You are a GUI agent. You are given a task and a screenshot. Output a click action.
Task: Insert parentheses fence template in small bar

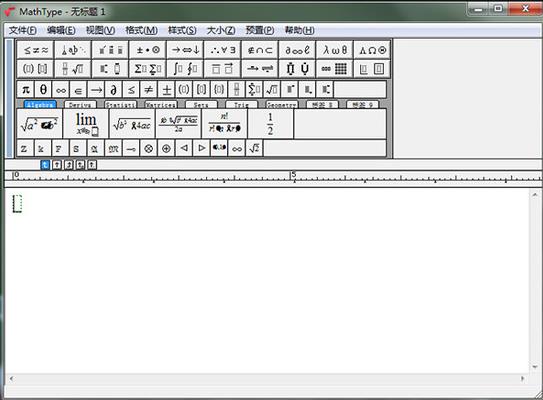184,90
